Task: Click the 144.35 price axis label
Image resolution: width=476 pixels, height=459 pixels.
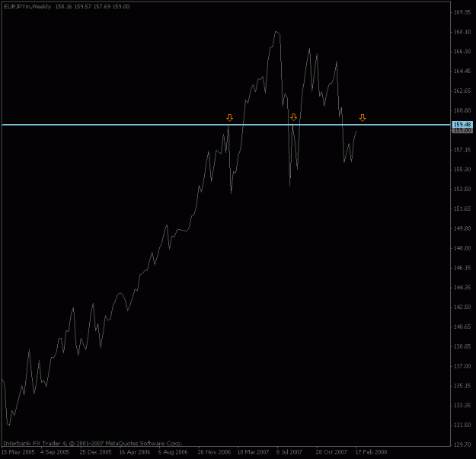Action: click(462, 288)
